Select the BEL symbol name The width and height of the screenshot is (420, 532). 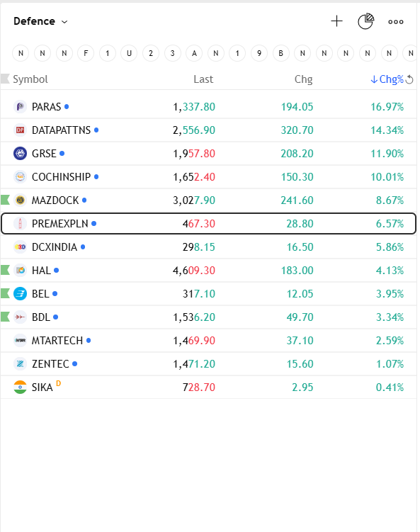[x=40, y=294]
